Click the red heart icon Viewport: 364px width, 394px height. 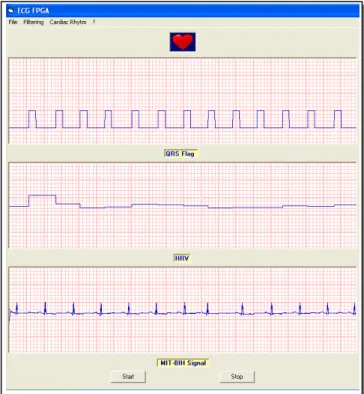tap(183, 42)
